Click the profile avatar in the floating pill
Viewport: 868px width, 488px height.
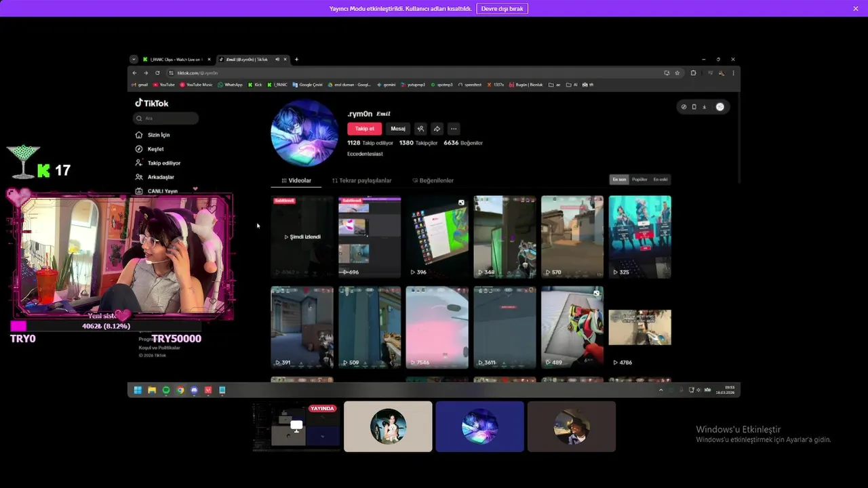(x=719, y=107)
